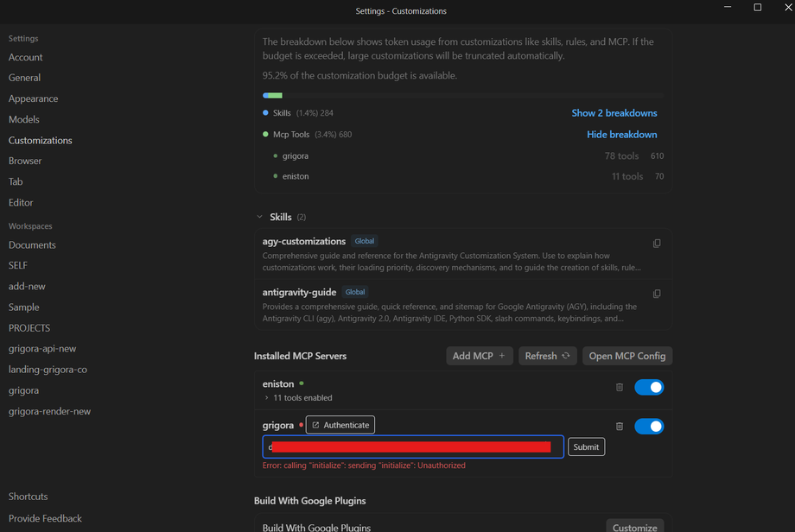Open Appearance settings
The image size is (795, 532).
pos(33,98)
